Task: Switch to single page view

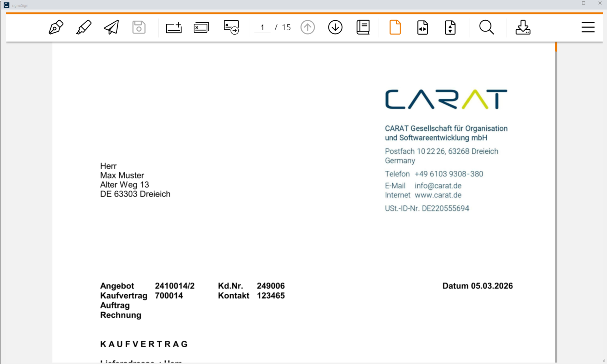Action: click(395, 27)
